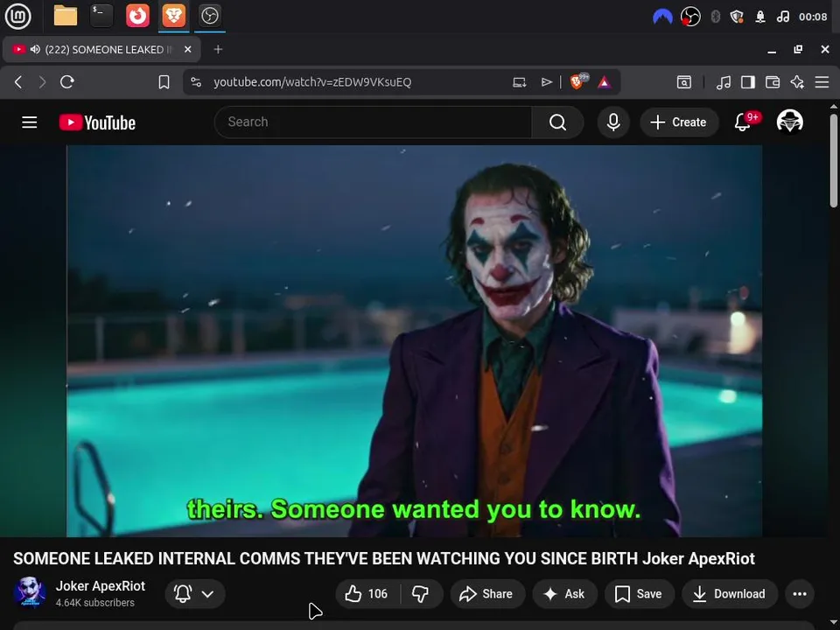Open the sound volume tray applet
This screenshot has height=630, width=840.
click(x=782, y=17)
